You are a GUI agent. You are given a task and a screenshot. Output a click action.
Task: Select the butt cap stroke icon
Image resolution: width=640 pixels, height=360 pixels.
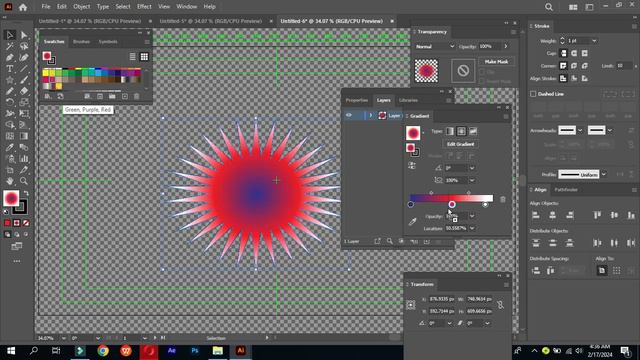[x=563, y=53]
